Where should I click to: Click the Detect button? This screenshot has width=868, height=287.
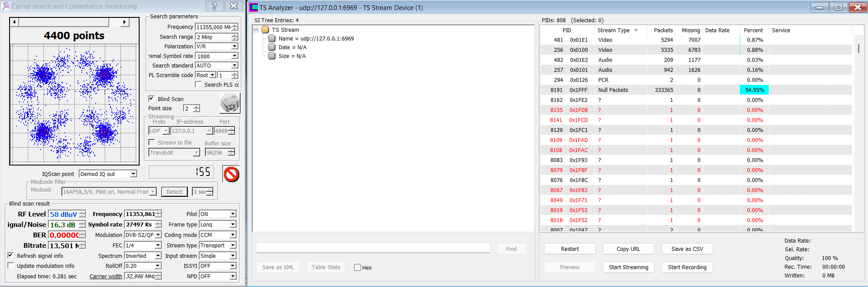(174, 192)
